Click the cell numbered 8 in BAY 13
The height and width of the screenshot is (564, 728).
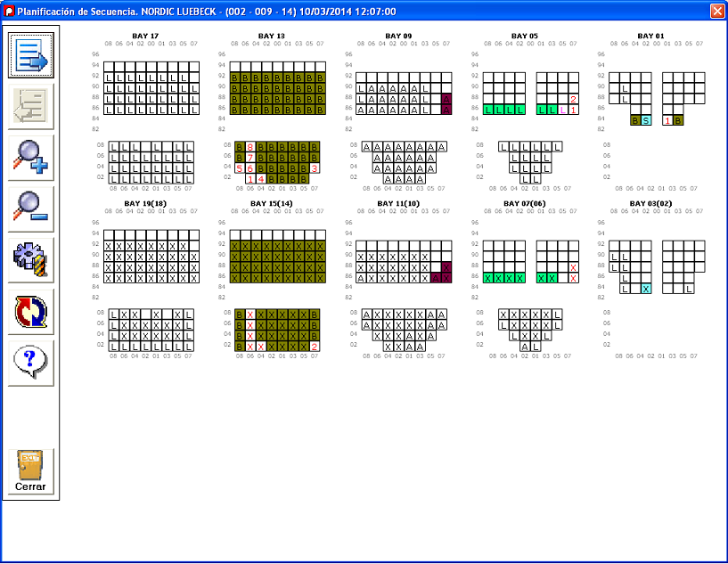tap(250, 146)
